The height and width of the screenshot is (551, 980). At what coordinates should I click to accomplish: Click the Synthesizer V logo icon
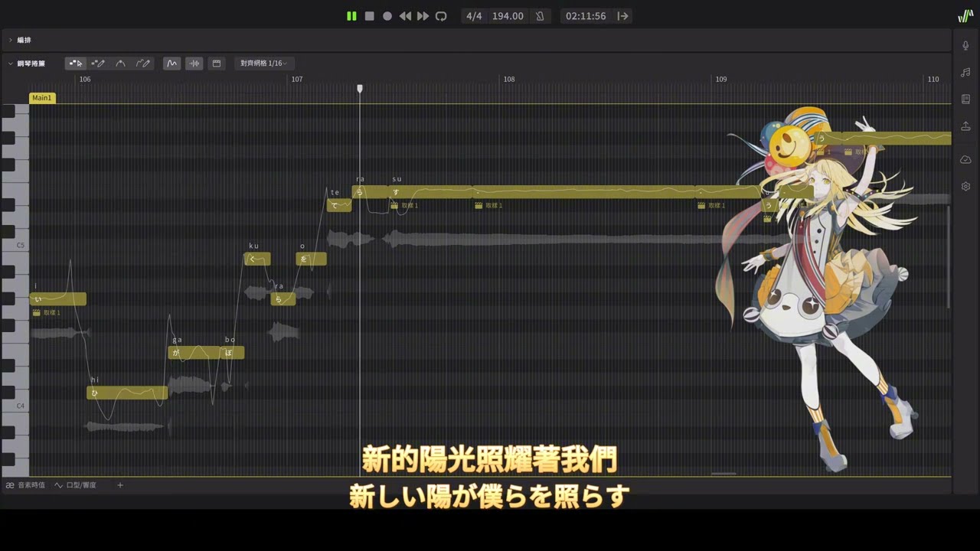pos(965,16)
